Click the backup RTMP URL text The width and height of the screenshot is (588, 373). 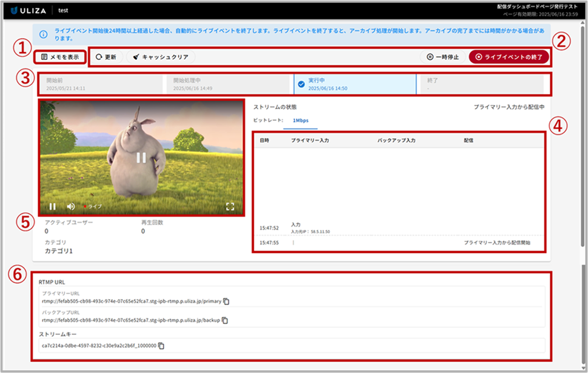pos(131,320)
